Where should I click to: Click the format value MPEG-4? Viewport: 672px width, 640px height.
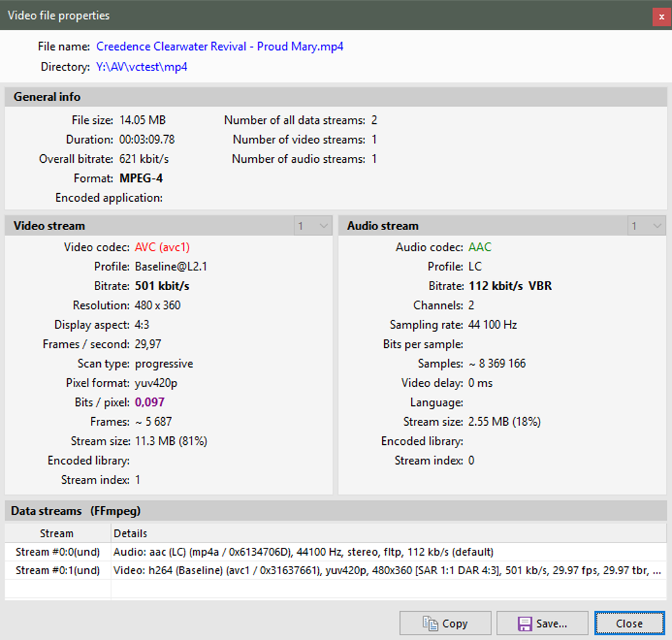pyautogui.click(x=141, y=179)
